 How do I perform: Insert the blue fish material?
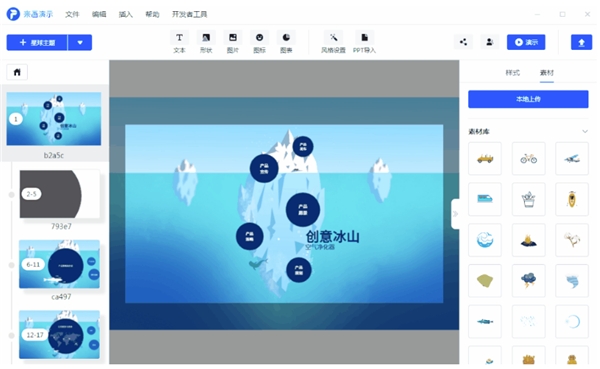[x=485, y=322]
